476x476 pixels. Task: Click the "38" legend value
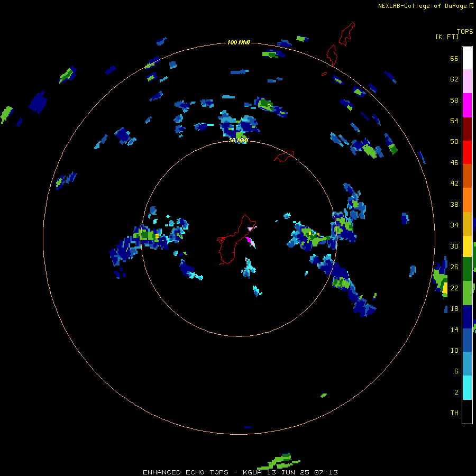454,204
